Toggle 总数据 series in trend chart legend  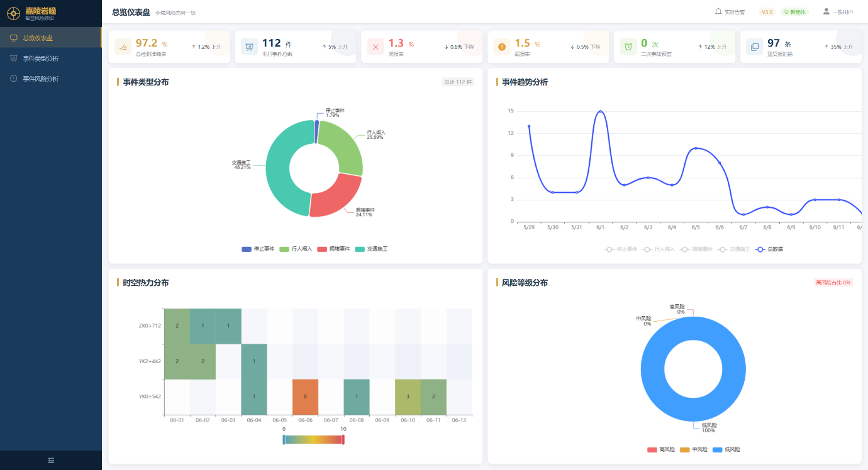tap(769, 249)
